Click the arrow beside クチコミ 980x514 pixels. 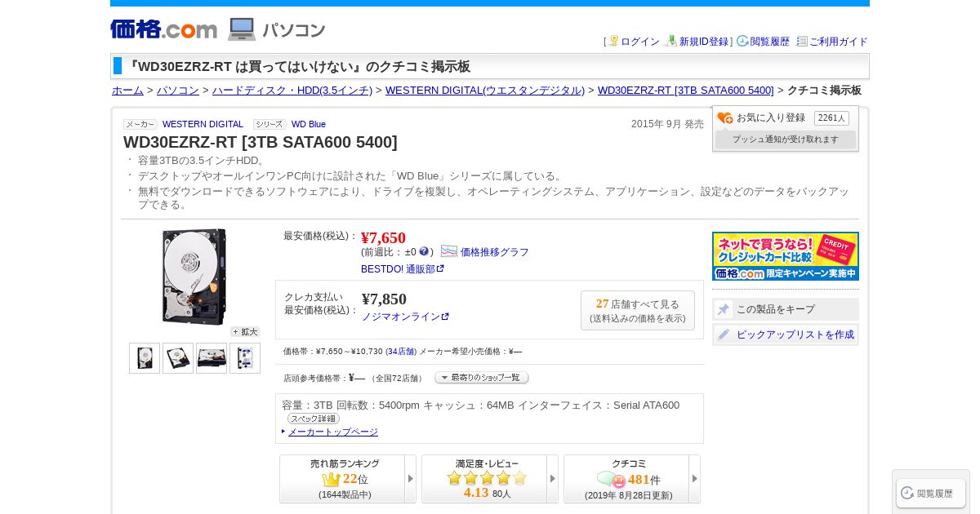695,479
